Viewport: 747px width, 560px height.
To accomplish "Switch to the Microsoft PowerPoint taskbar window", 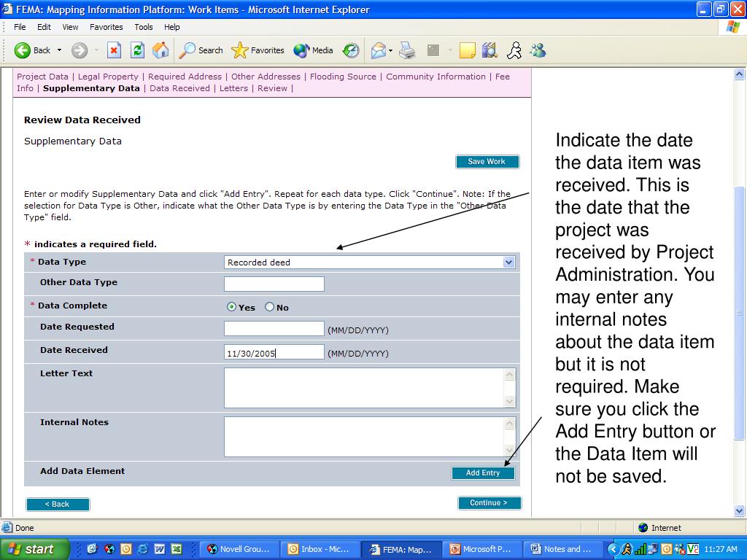I will [x=482, y=549].
